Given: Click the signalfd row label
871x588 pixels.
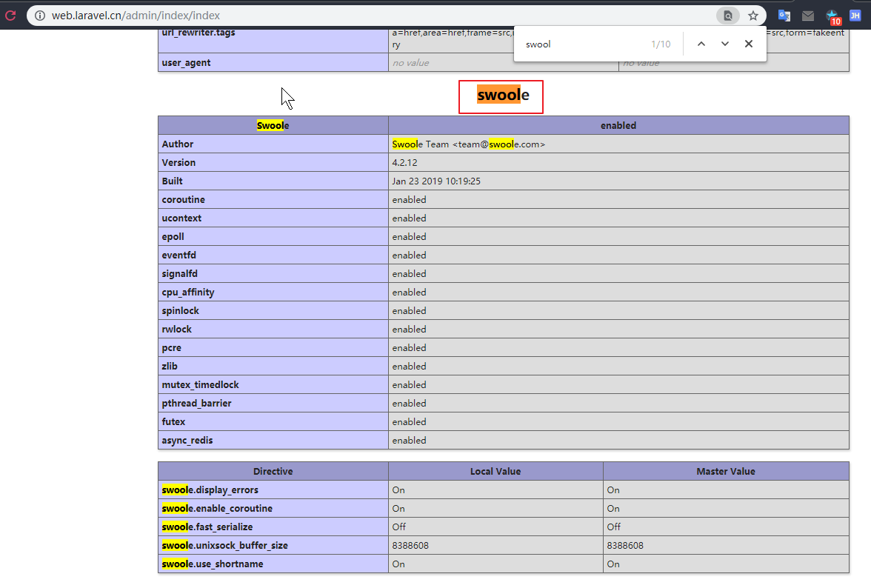Looking at the screenshot, I should pos(179,274).
